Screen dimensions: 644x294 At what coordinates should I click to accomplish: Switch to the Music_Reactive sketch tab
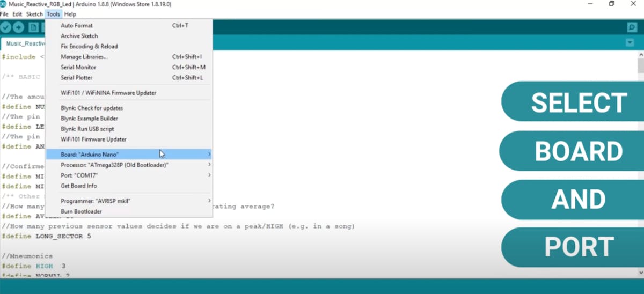pyautogui.click(x=24, y=43)
